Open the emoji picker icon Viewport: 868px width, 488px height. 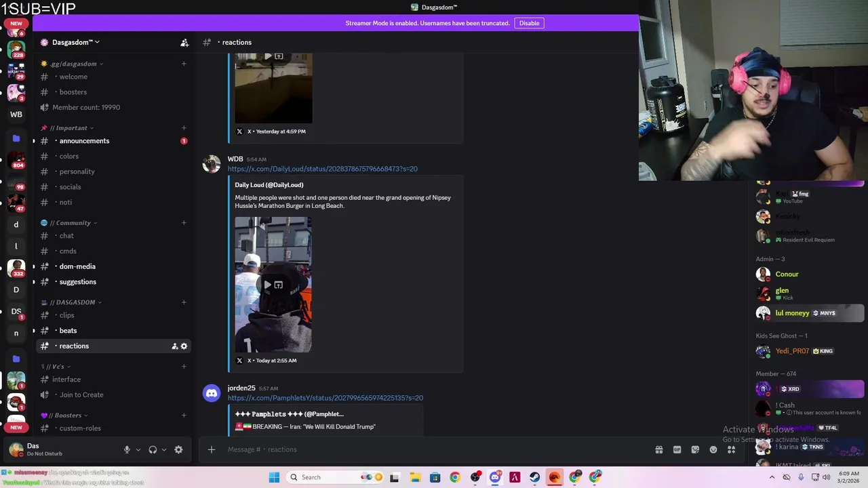click(x=713, y=449)
